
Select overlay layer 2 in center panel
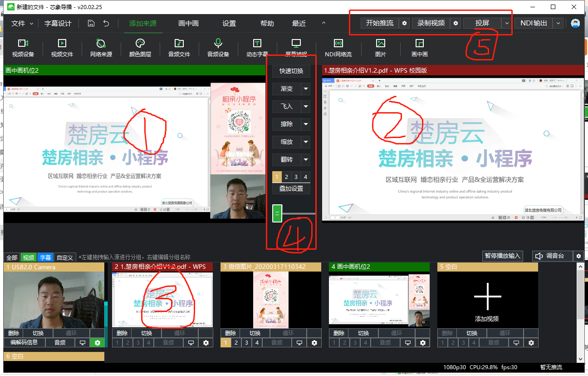pos(286,177)
